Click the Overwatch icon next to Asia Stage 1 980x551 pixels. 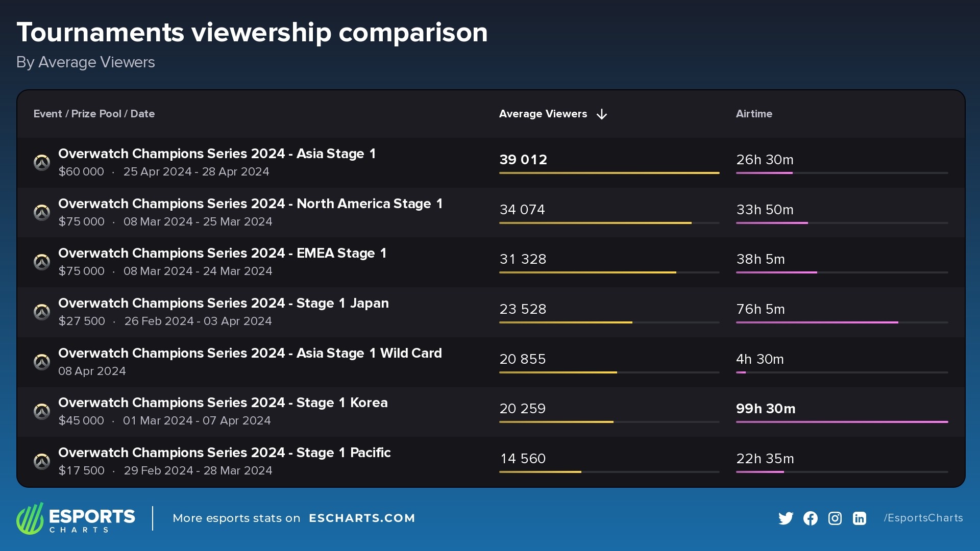tap(42, 162)
